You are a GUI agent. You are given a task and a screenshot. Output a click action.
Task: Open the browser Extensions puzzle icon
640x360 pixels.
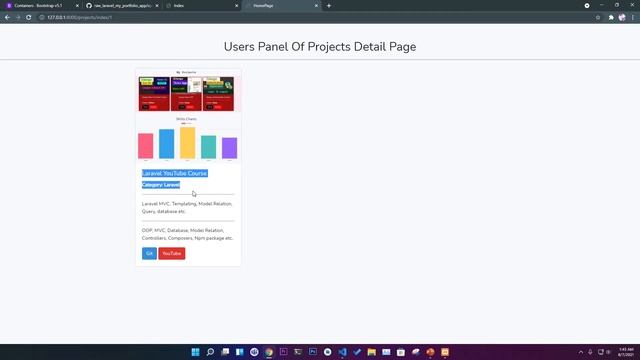tap(611, 18)
